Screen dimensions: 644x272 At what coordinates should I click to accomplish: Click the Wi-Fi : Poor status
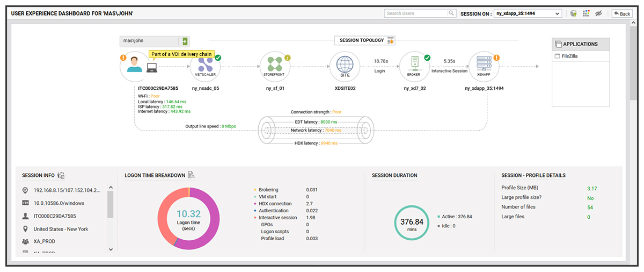pos(149,96)
